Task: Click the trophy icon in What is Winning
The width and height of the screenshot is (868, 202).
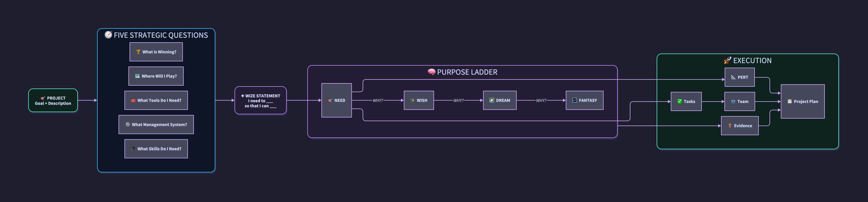Action: [138, 52]
